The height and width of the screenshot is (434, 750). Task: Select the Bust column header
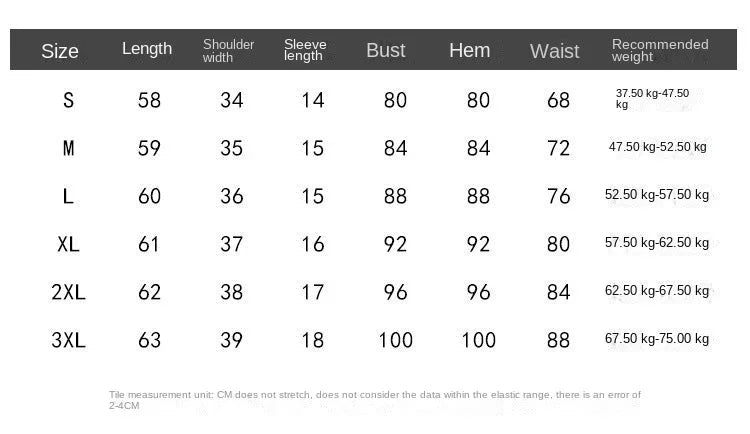(x=386, y=50)
